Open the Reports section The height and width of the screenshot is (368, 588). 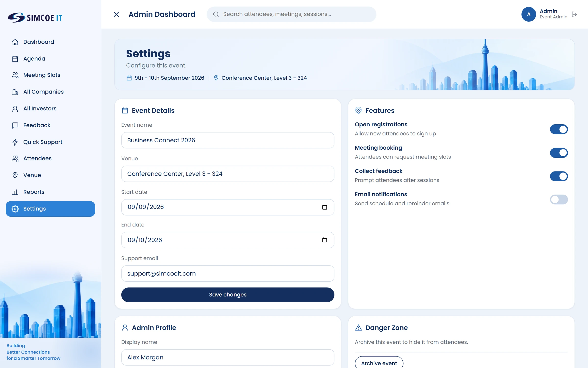click(50, 192)
